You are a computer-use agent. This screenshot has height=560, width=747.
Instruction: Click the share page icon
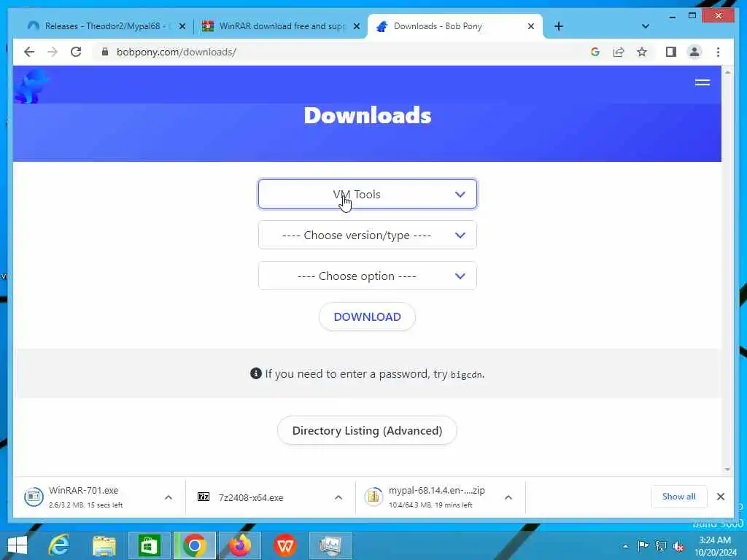point(619,52)
